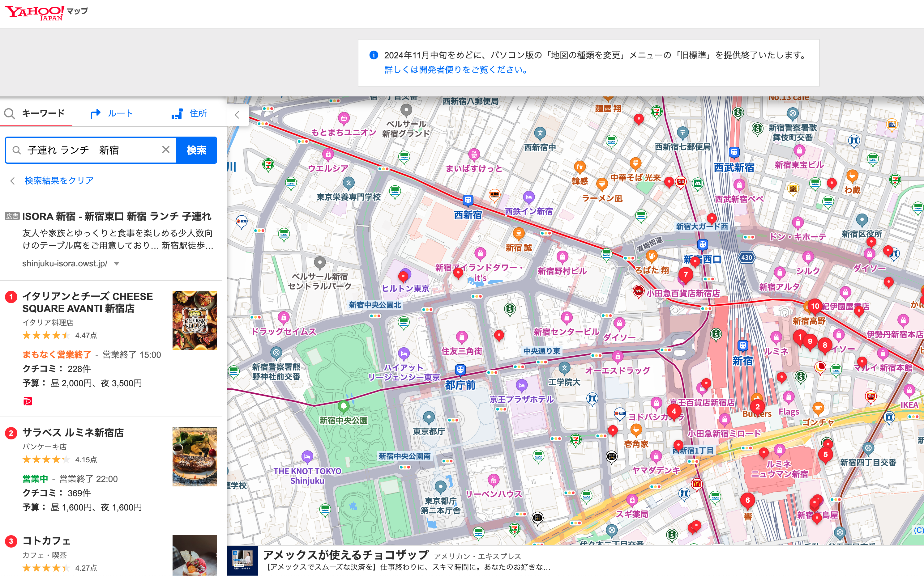Switch to the ルート tab
This screenshot has height=576, width=924.
tap(112, 113)
